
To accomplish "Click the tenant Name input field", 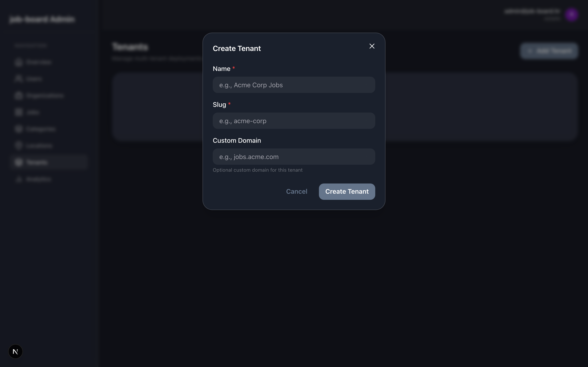I will (x=294, y=85).
